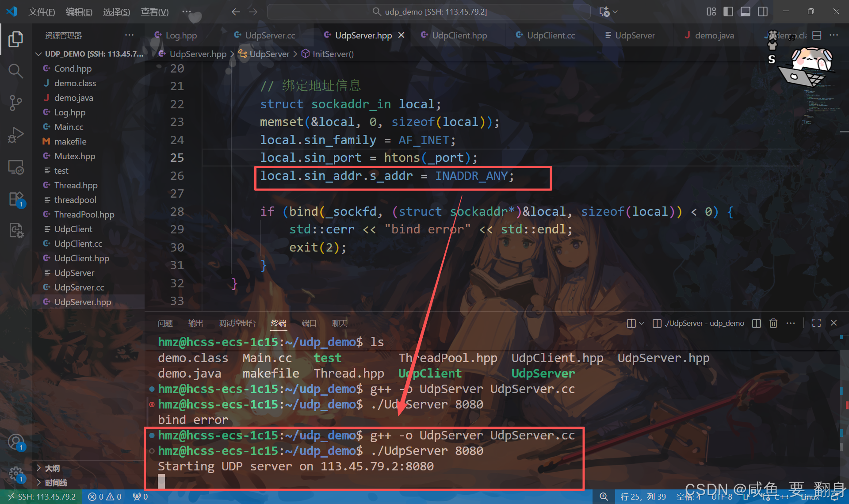
Task: Open Source Control view
Action: (15, 103)
